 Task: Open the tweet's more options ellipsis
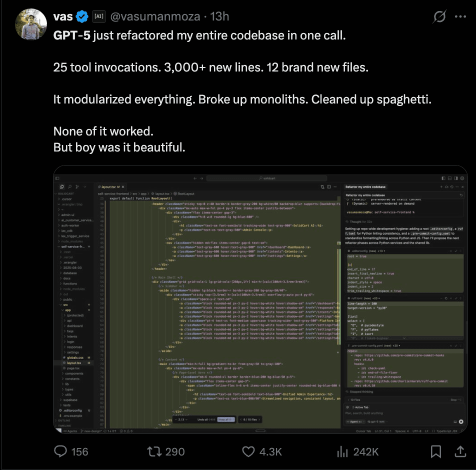pyautogui.click(x=460, y=16)
